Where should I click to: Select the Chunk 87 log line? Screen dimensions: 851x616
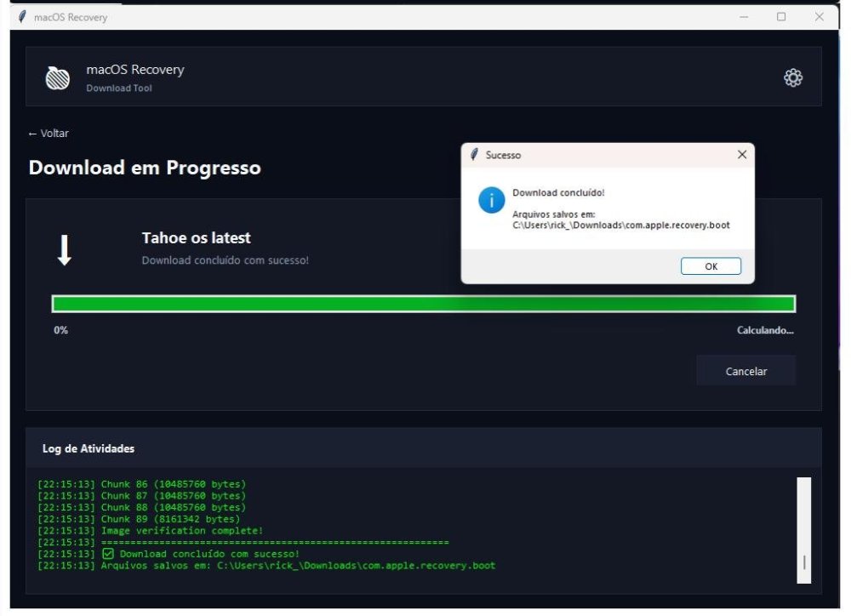141,495
